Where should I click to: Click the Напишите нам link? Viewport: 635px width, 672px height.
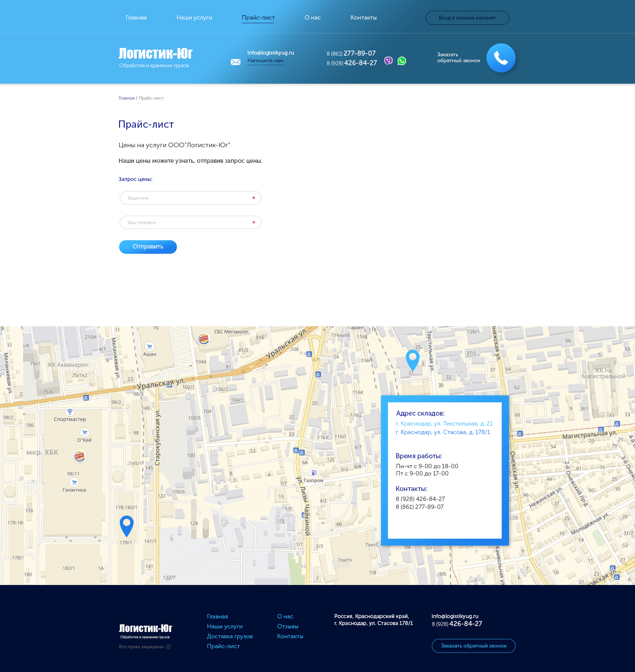point(265,61)
